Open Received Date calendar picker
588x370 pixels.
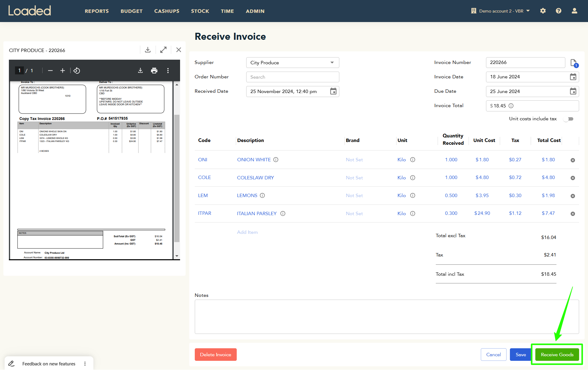333,91
